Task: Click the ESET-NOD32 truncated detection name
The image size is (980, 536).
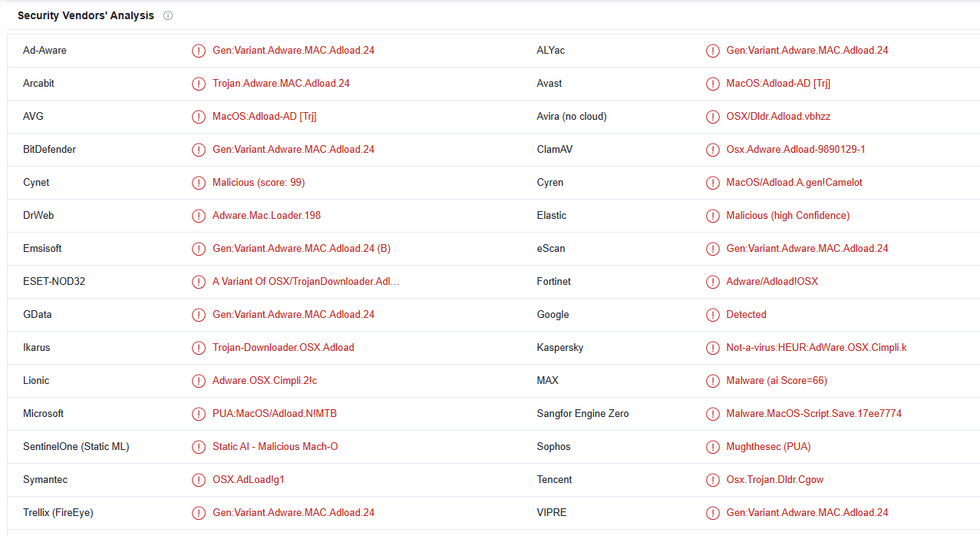Action: [x=305, y=282]
